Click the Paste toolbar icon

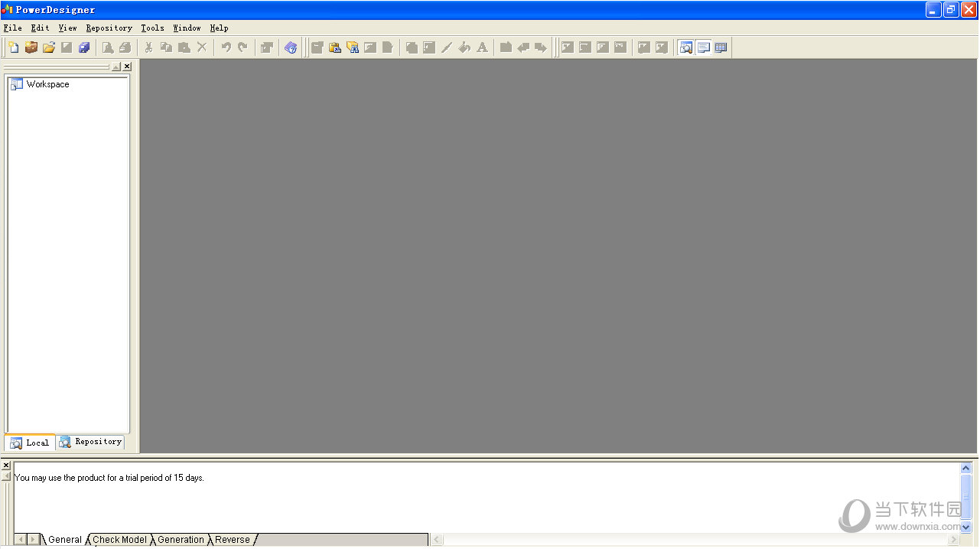point(184,47)
